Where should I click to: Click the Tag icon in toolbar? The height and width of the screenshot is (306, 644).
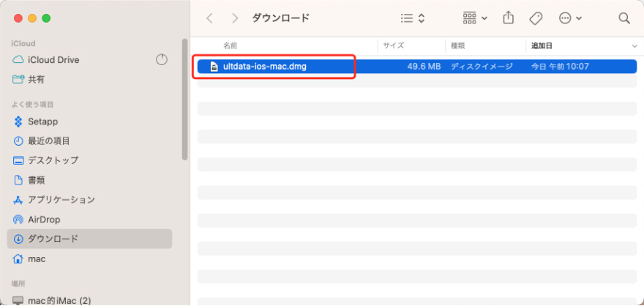click(536, 18)
